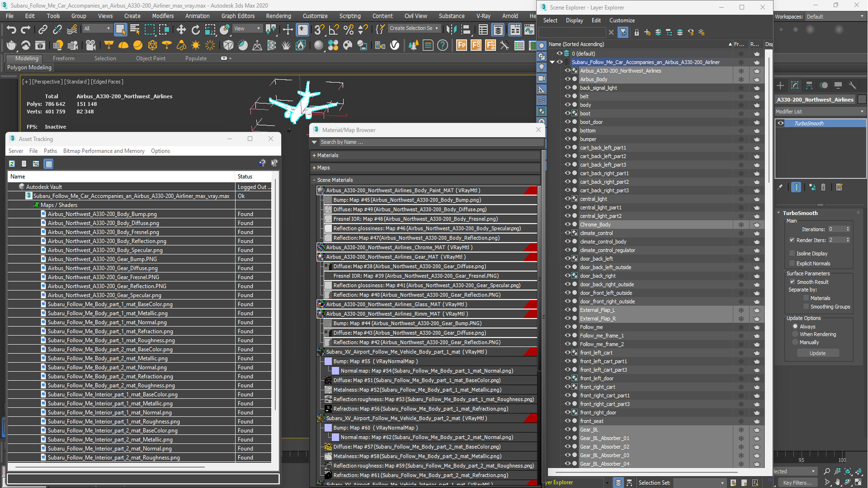Expand the Maps group in Material/Map Browser
The image size is (868, 488).
pos(314,168)
